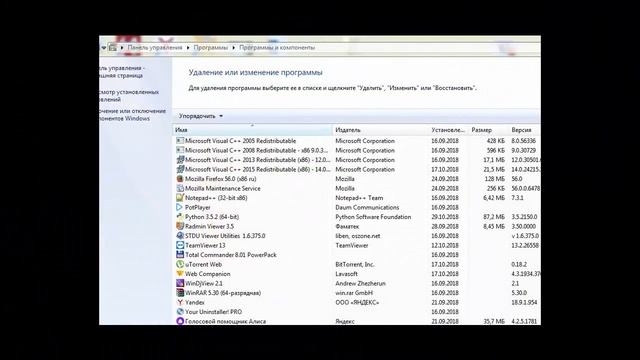Image resolution: width=640 pixels, height=360 pixels.
Task: Click size value 87,2 МБ
Action: [x=494, y=217]
